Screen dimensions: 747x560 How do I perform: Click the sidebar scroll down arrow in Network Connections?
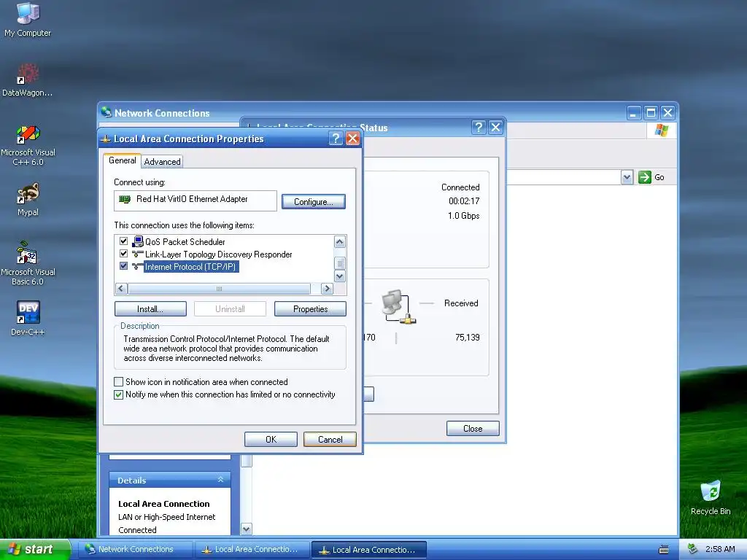pyautogui.click(x=247, y=529)
